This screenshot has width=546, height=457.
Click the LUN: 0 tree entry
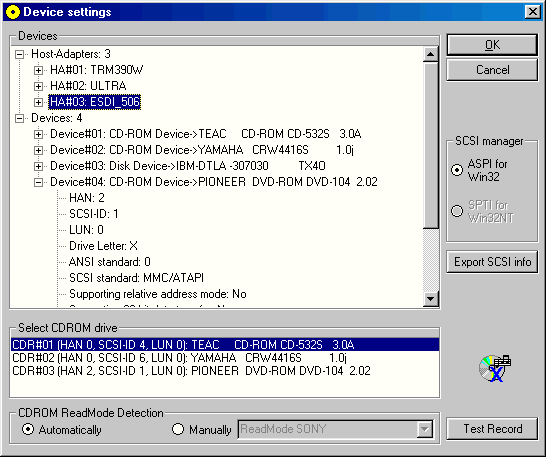click(x=86, y=230)
